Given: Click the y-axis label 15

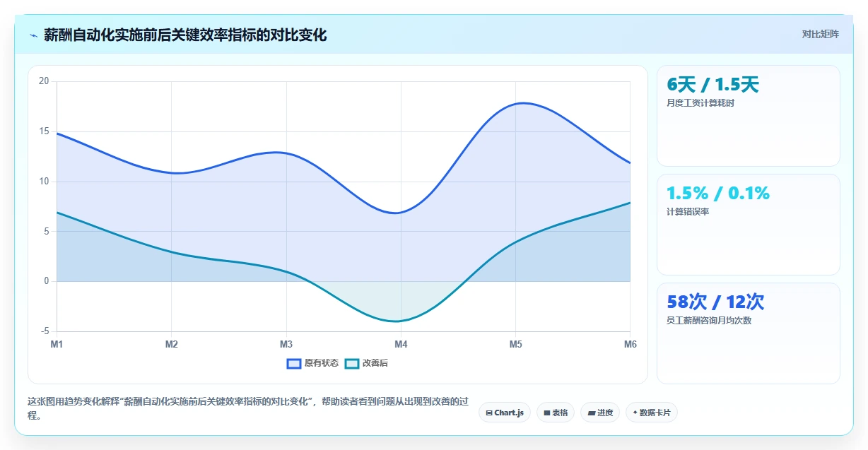Looking at the screenshot, I should (x=44, y=131).
